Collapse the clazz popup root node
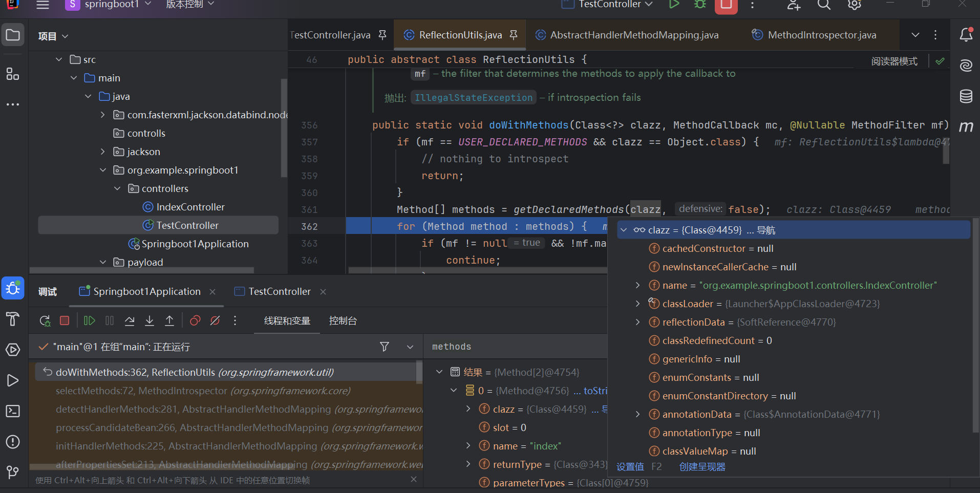 pyautogui.click(x=624, y=230)
